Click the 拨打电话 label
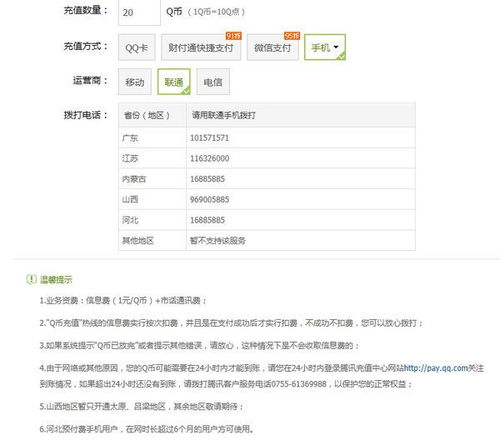The width and height of the screenshot is (500, 440). [x=86, y=115]
